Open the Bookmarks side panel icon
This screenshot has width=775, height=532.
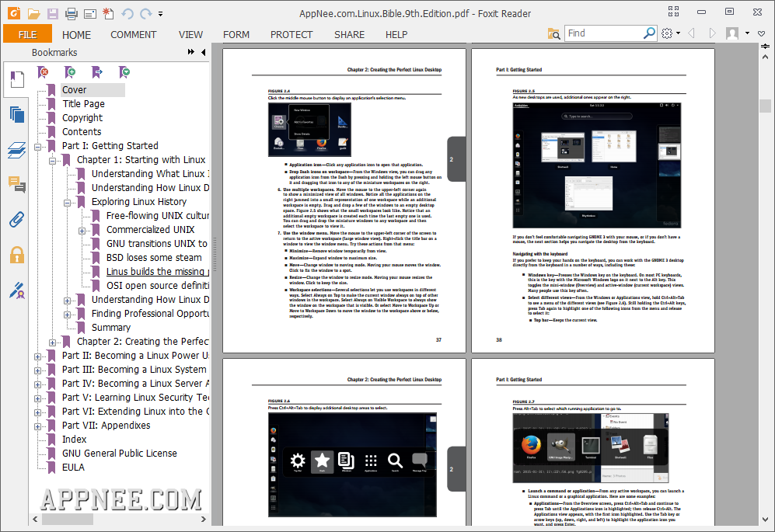17,79
